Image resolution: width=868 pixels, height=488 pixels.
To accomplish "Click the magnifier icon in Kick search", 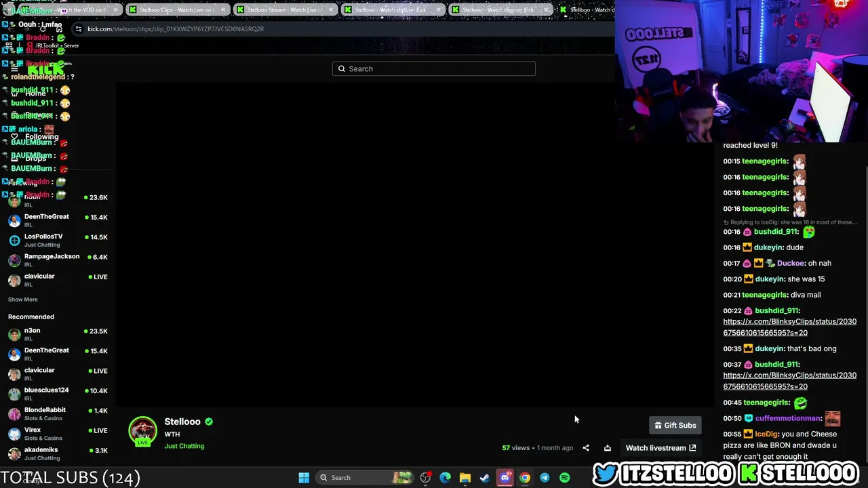I will point(342,68).
